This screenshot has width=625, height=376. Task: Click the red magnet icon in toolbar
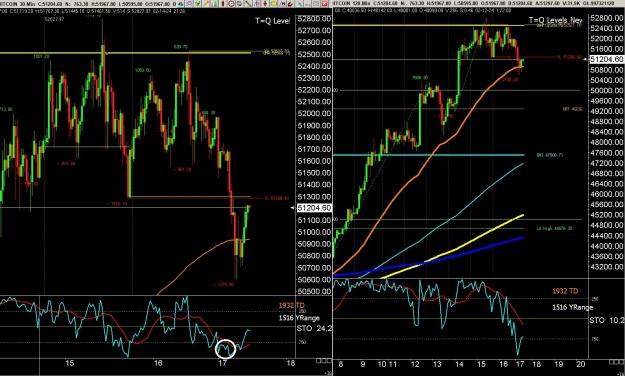coord(290,4)
